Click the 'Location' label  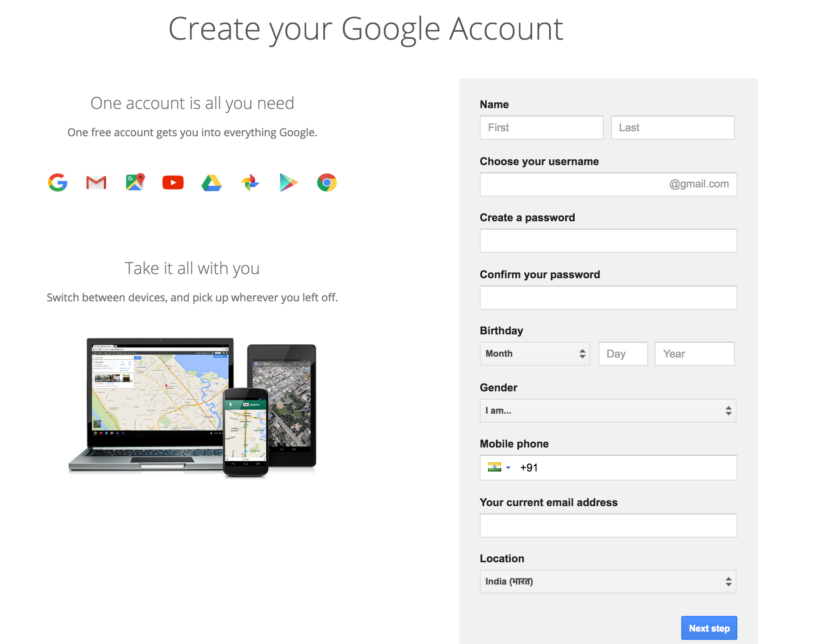coord(502,559)
